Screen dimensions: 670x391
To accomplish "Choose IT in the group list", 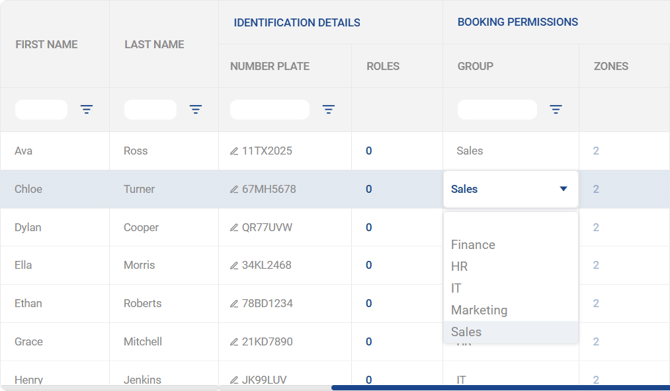I will pyautogui.click(x=511, y=288).
